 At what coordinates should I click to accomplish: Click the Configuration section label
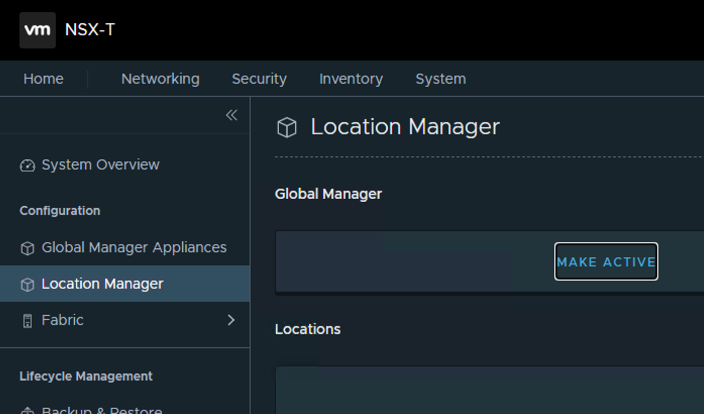60,211
